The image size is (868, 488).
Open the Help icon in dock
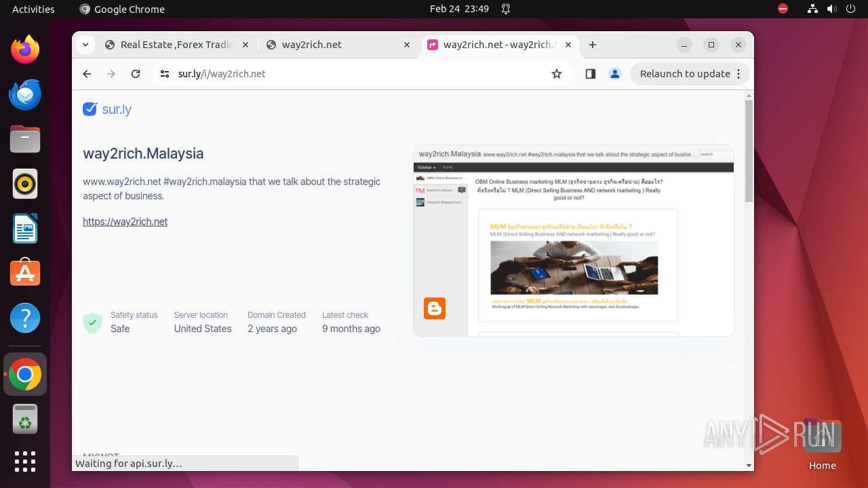coord(25,318)
